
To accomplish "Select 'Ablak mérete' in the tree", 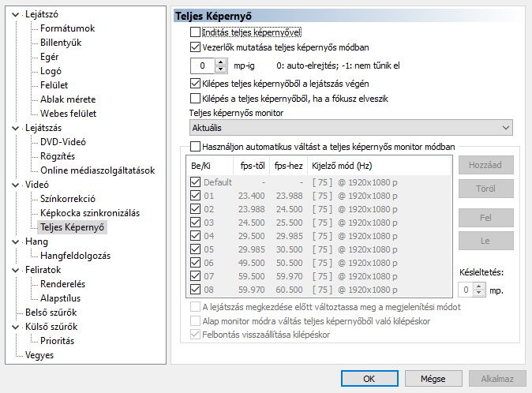I will (x=68, y=99).
